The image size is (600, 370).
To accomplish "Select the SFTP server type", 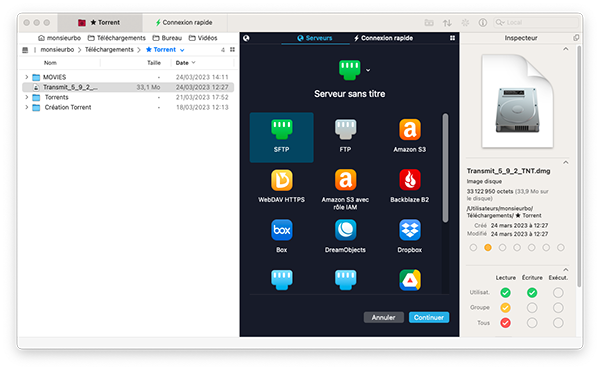I will click(282, 137).
